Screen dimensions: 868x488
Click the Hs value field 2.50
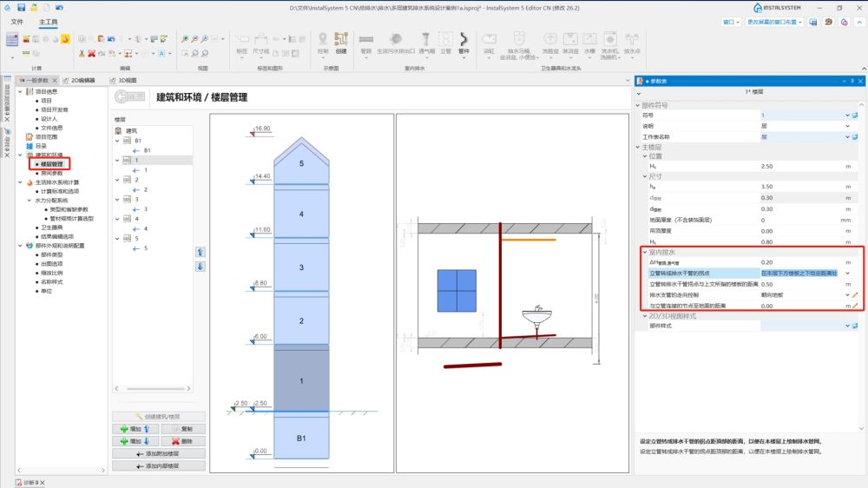click(x=800, y=166)
